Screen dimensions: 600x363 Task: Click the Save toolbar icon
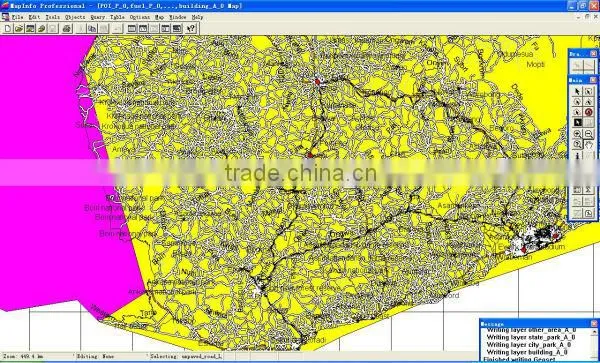(x=52, y=28)
